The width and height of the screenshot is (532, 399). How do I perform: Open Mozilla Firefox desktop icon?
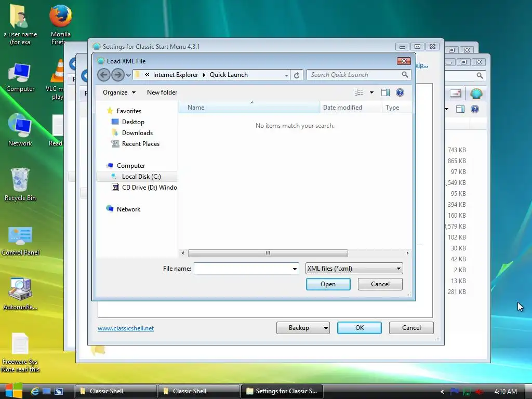[x=61, y=24]
